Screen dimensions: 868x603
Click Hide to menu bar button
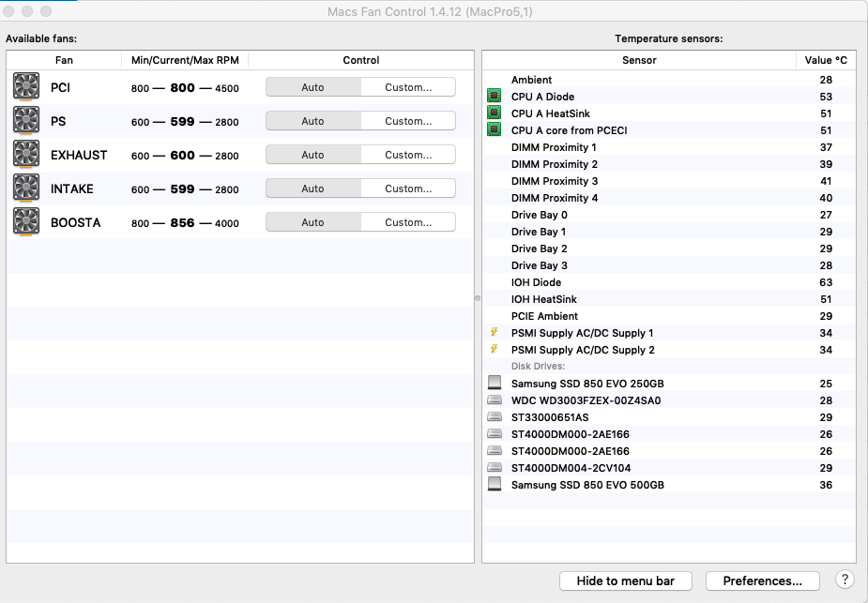coord(626,580)
